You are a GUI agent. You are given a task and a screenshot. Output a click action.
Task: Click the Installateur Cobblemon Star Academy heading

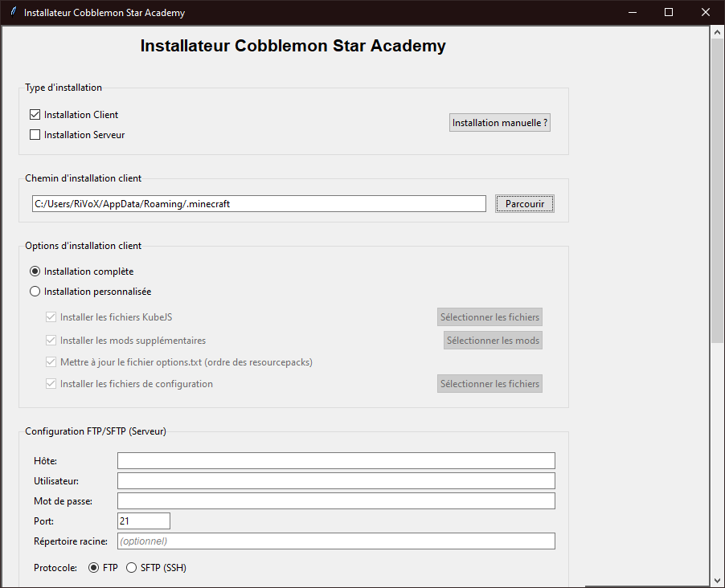[x=293, y=46]
